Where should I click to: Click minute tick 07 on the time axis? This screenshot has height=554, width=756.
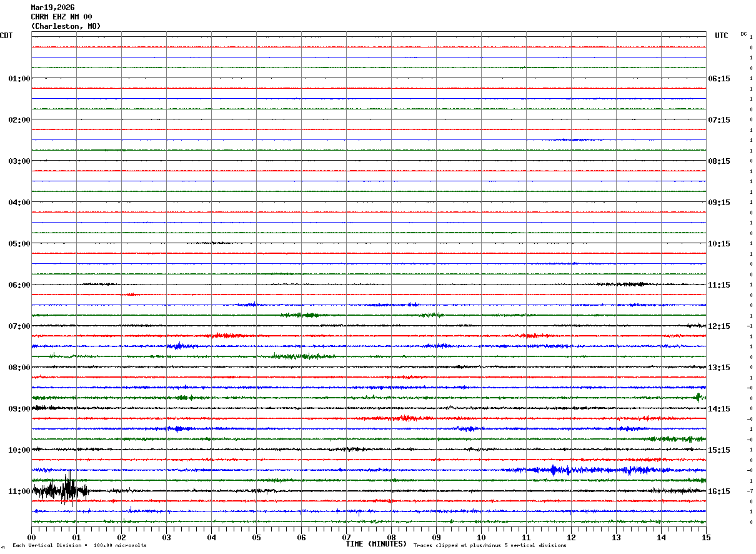pos(346,537)
